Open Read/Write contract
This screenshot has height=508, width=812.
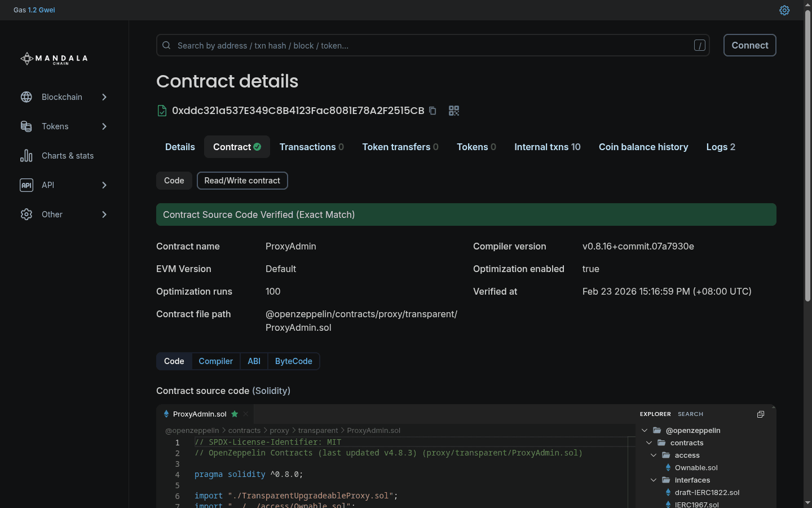tap(242, 181)
